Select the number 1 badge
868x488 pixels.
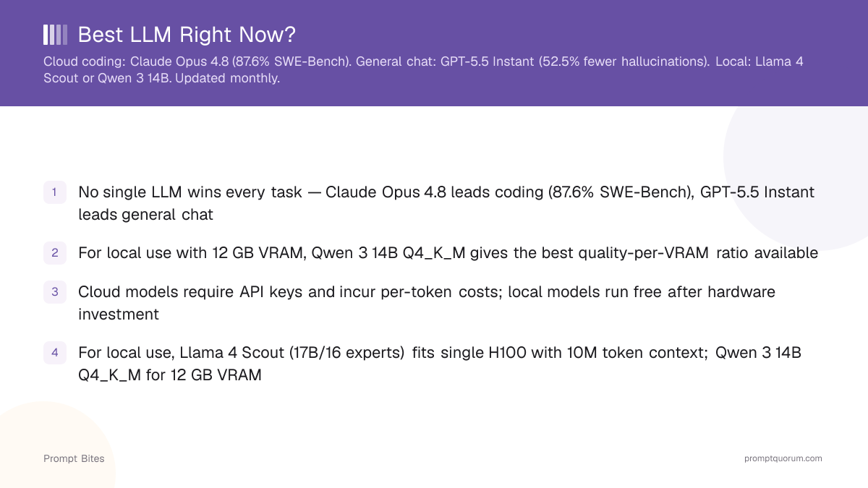click(x=55, y=192)
